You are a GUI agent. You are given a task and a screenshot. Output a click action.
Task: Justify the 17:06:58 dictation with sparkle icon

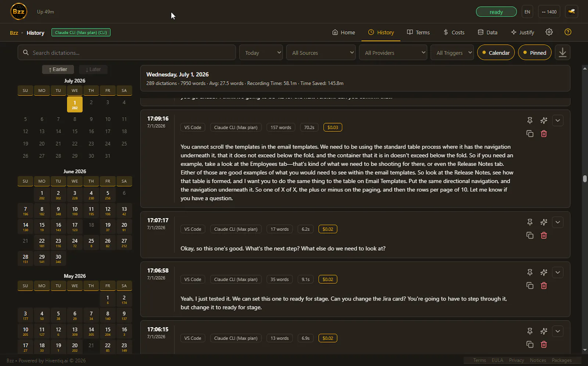(544, 272)
